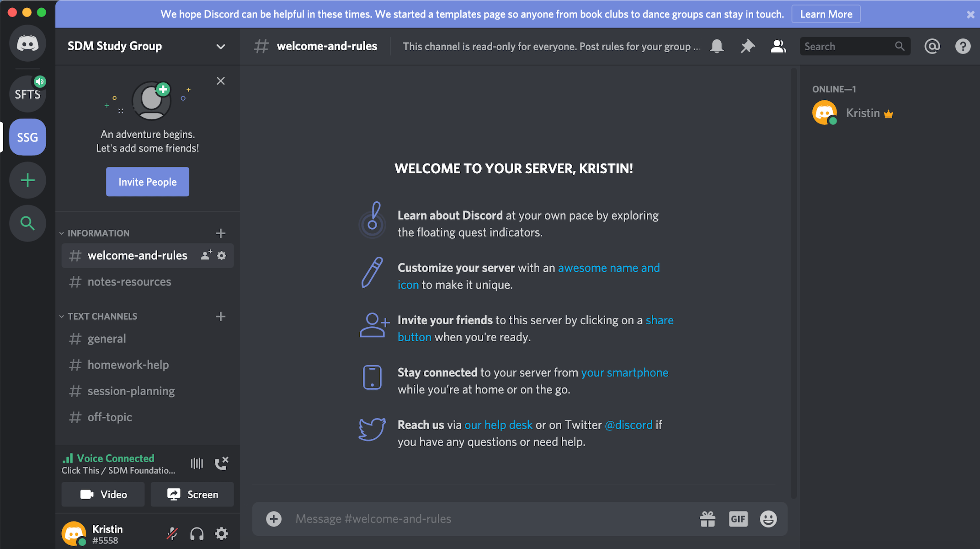Open pinned messages with the pin icon
980x549 pixels.
(x=747, y=46)
